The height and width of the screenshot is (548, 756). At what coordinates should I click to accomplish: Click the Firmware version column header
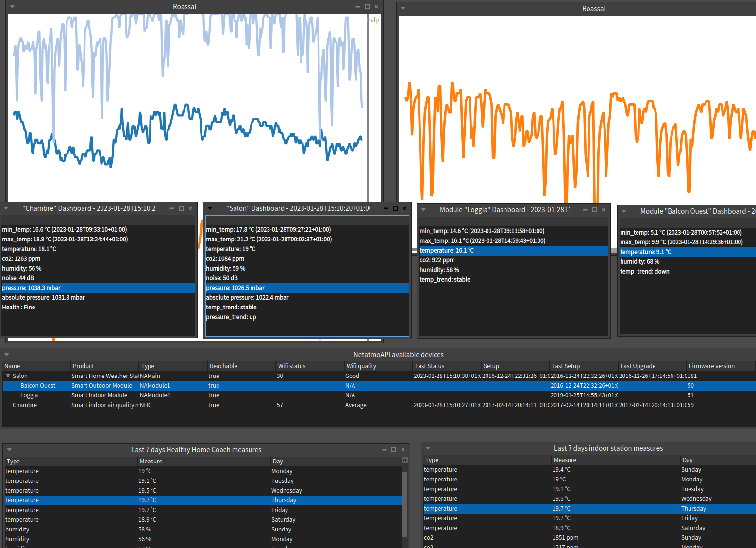click(x=721, y=366)
